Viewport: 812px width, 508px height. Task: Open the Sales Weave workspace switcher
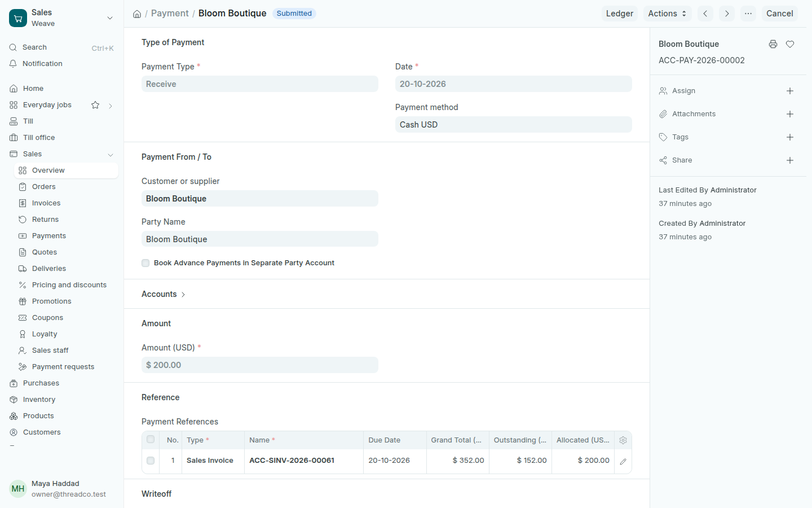pos(62,18)
